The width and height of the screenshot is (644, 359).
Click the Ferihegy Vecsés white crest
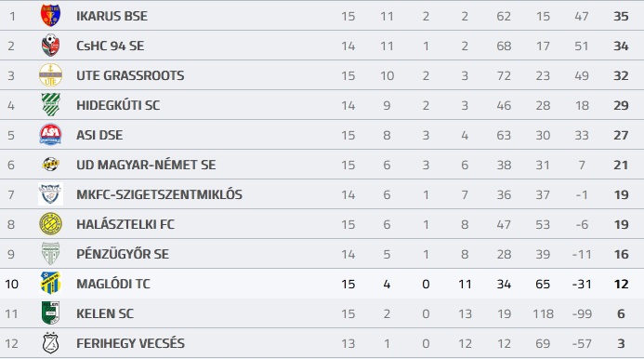50,343
